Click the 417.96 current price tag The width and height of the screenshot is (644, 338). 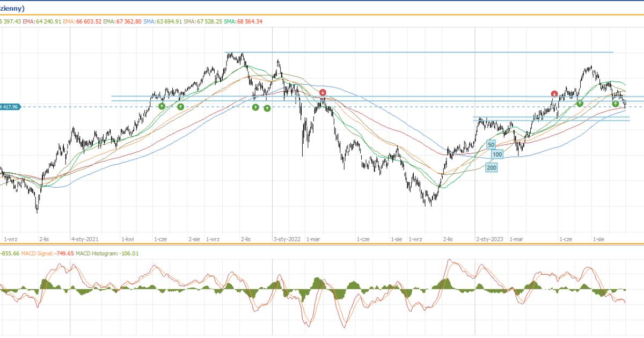click(x=10, y=107)
